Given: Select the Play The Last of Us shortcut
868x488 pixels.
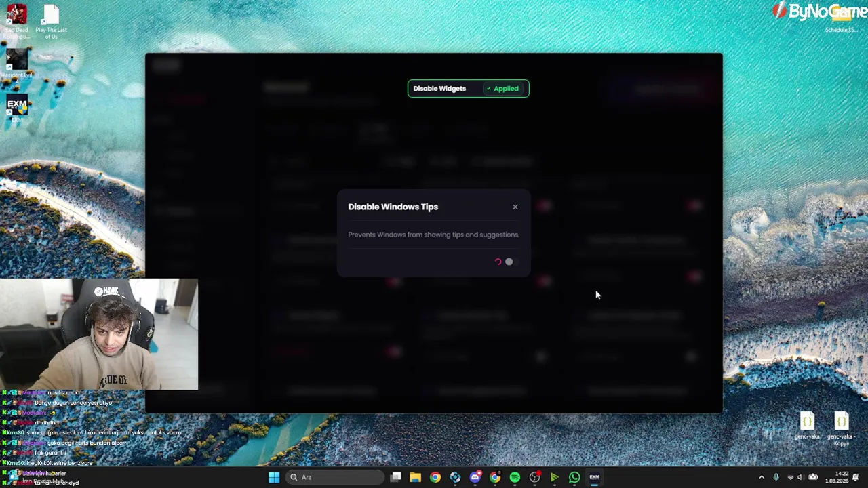Looking at the screenshot, I should click(51, 21).
